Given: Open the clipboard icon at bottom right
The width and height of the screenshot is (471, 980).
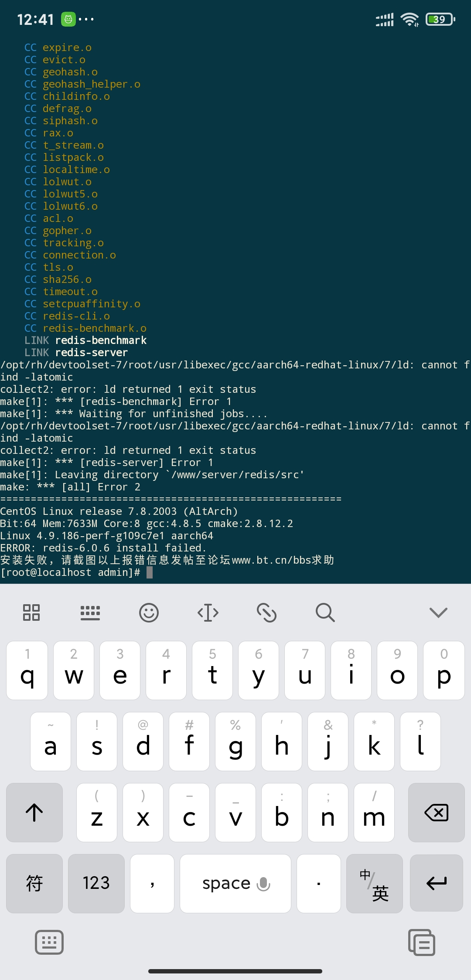Looking at the screenshot, I should (422, 943).
